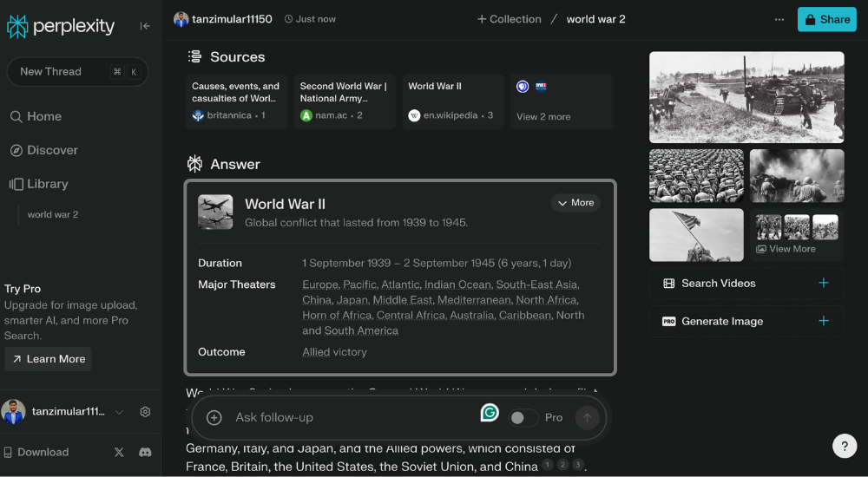The width and height of the screenshot is (868, 477).
Task: Expand the tanzimular111 account menu chevron
Action: pyautogui.click(x=120, y=412)
